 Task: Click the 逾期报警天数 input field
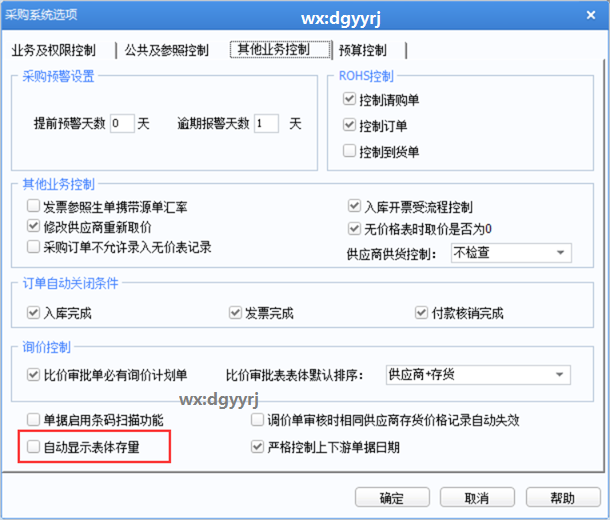(x=266, y=124)
